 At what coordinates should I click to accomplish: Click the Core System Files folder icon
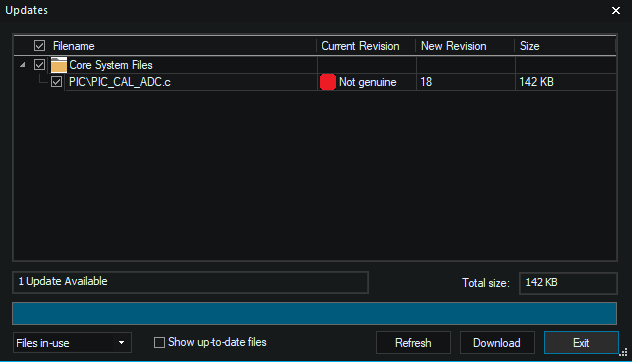(x=59, y=65)
